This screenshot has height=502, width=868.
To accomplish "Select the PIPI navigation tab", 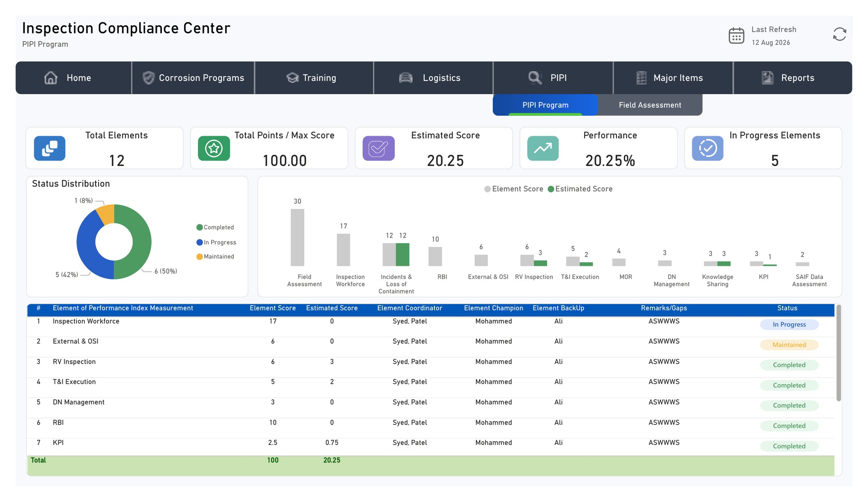I will click(553, 78).
